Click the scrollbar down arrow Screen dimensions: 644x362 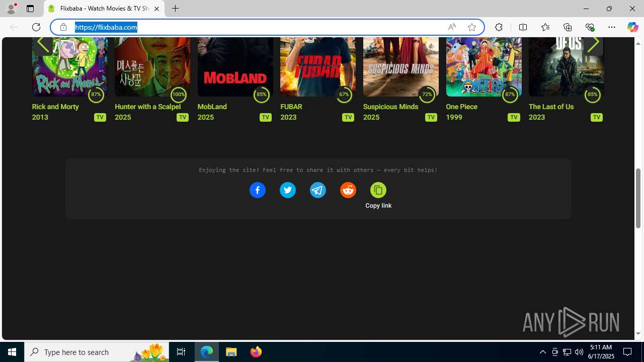[638, 334]
